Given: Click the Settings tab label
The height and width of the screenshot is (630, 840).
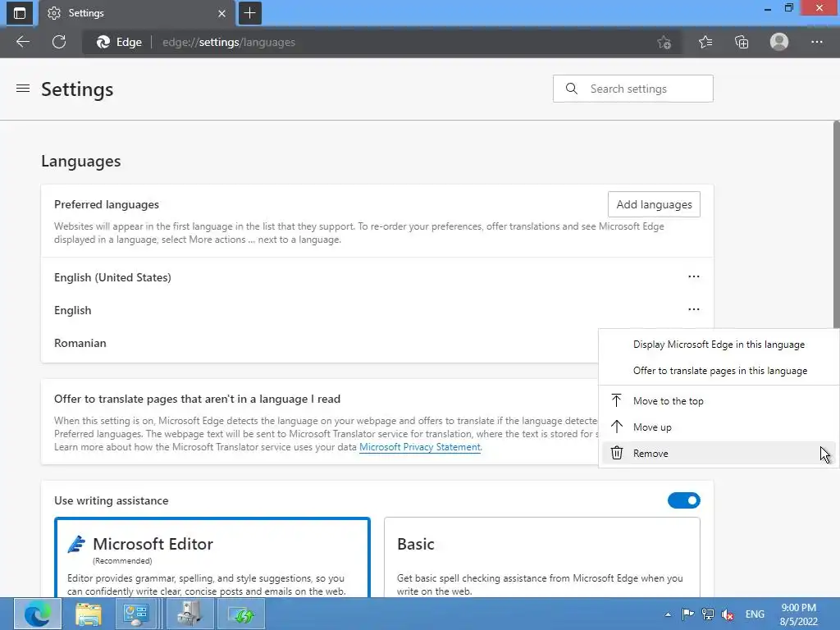Looking at the screenshot, I should point(86,13).
